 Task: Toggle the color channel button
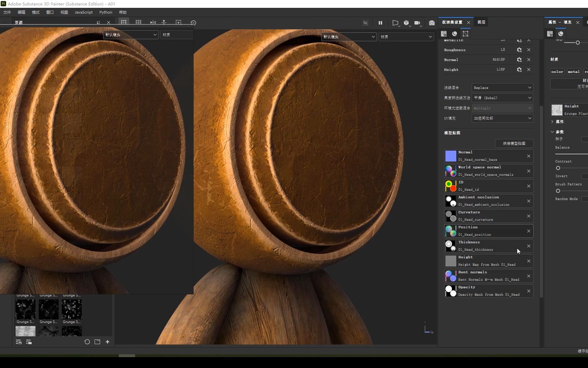pos(557,72)
